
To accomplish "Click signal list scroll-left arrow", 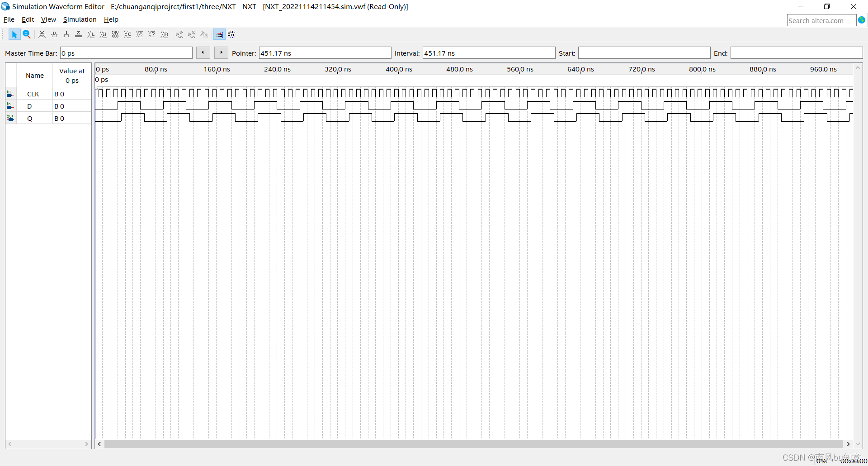I will (x=10, y=444).
